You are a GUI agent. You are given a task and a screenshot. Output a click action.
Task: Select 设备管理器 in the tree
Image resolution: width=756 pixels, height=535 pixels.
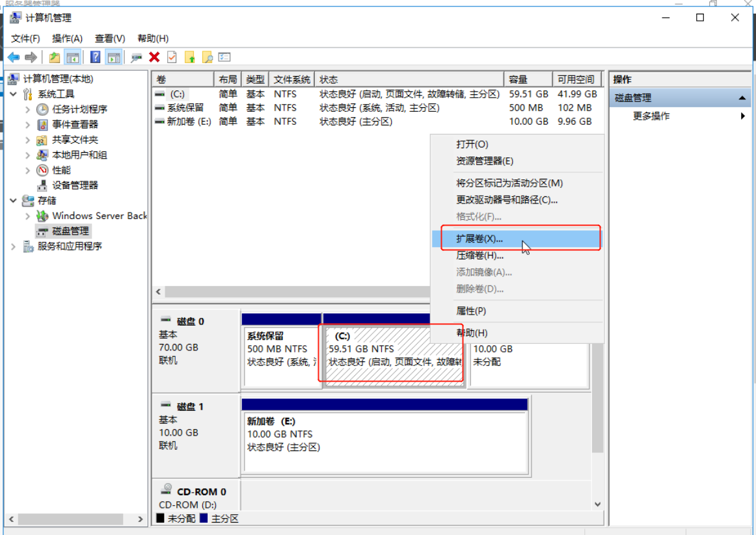(75, 185)
